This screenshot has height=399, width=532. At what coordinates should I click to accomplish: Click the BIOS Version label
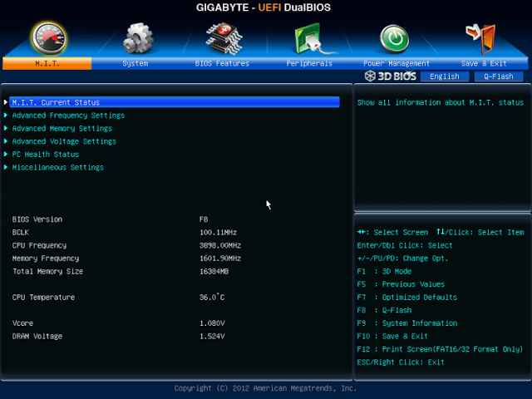[x=37, y=219]
